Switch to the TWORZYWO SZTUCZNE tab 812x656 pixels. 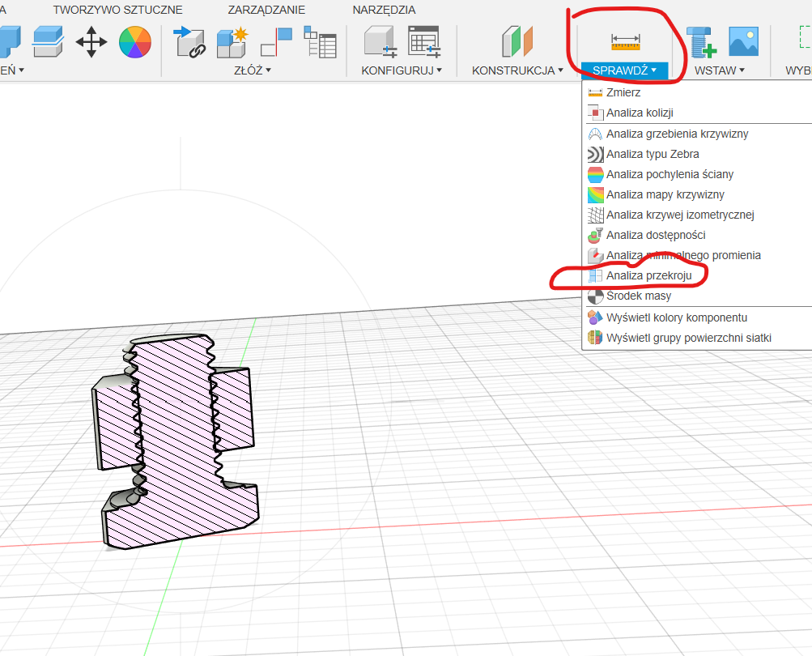coord(118,10)
